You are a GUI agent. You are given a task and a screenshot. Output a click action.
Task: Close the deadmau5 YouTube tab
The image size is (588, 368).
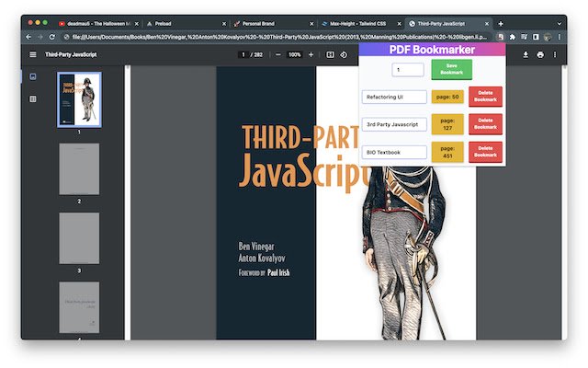click(137, 24)
